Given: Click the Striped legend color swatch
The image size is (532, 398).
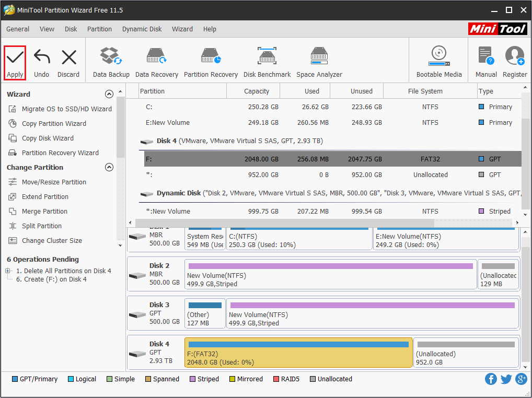Looking at the screenshot, I should coord(192,379).
